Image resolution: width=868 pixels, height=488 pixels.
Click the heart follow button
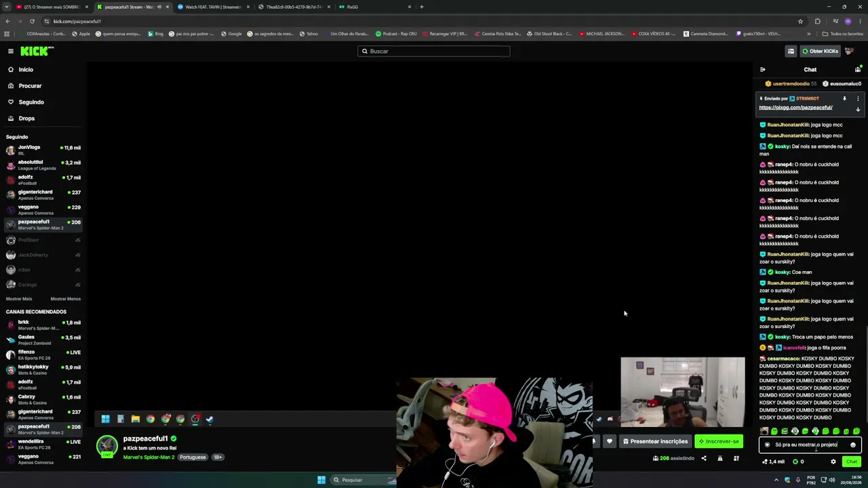(610, 441)
